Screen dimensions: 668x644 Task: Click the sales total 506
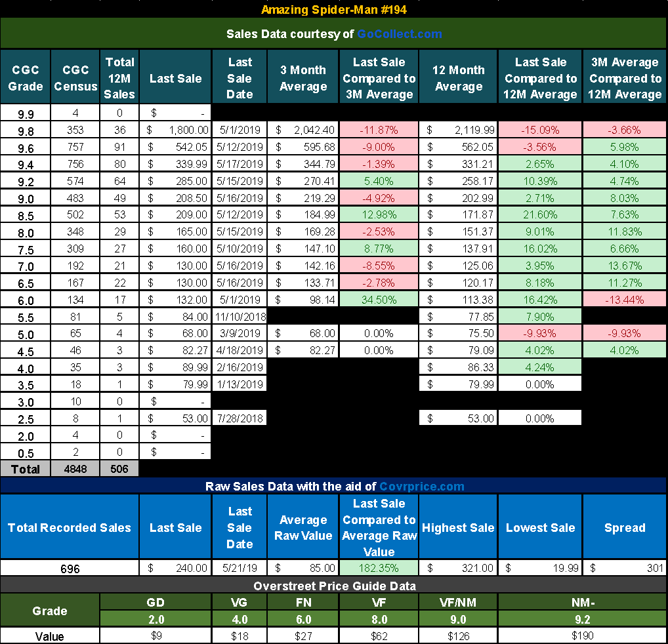tap(119, 469)
